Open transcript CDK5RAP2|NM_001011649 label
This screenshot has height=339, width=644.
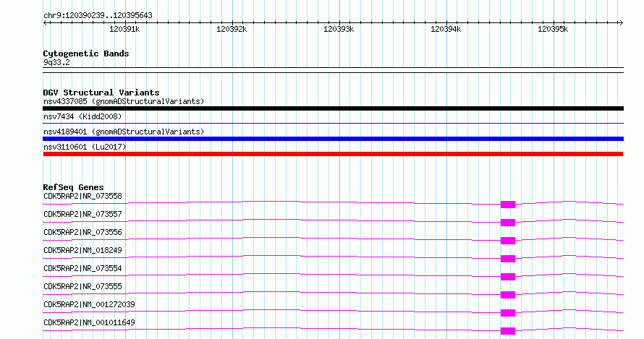89,322
